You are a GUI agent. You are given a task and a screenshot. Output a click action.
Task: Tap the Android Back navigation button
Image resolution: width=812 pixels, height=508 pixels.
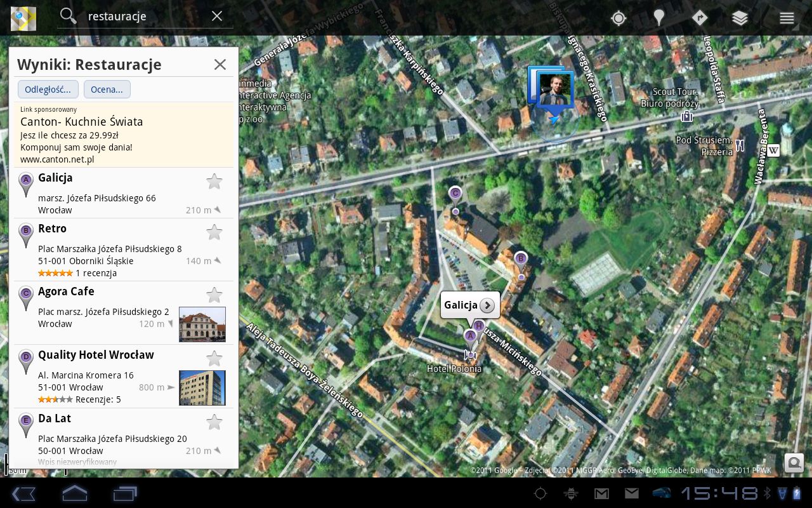coord(23,493)
